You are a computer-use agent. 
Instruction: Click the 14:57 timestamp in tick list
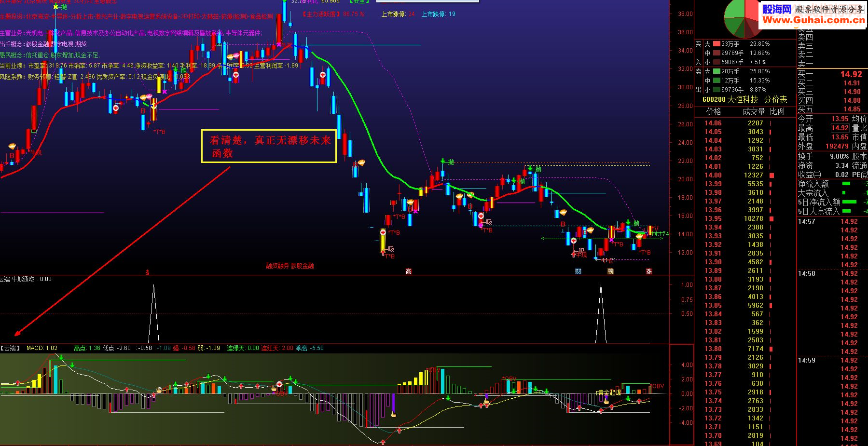(806, 221)
